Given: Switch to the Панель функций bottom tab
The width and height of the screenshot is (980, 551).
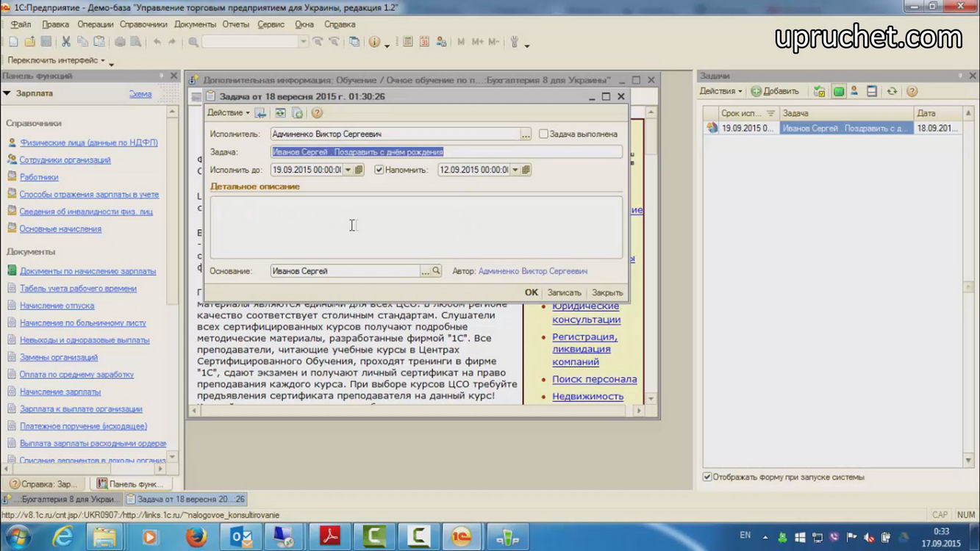Looking at the screenshot, I should (131, 484).
